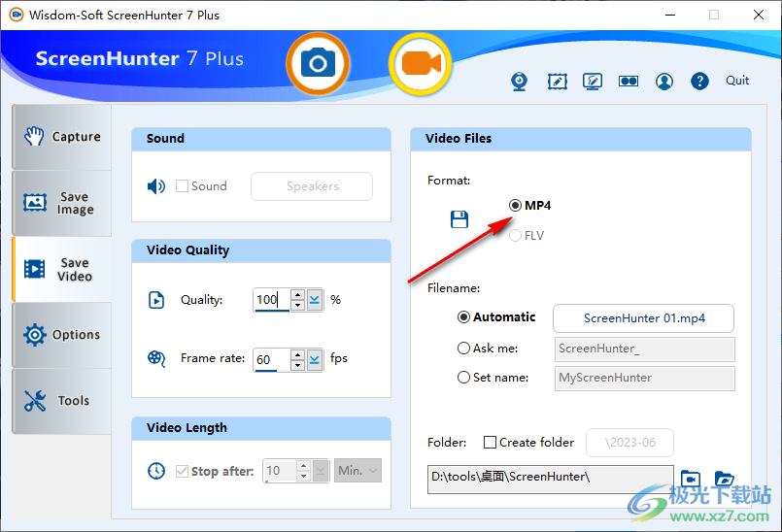Click the open folder icon
This screenshot has height=532, width=782.
point(724,480)
